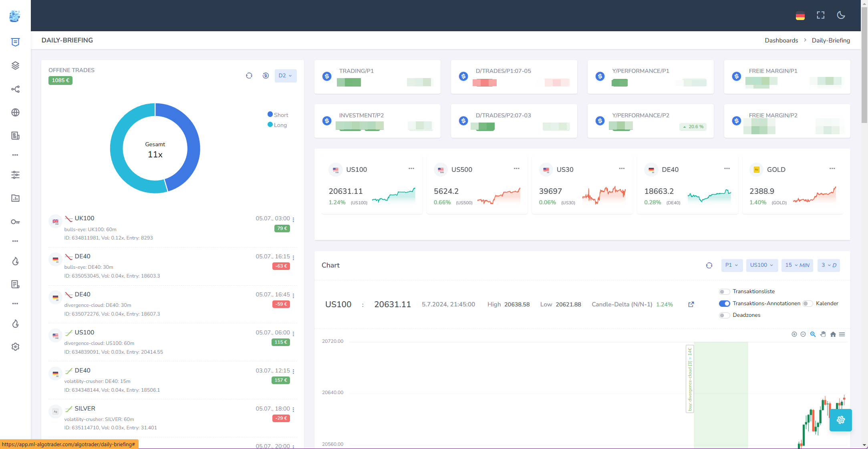Open options for DE40 16:15 trade
This screenshot has width=868, height=449.
tap(294, 258)
